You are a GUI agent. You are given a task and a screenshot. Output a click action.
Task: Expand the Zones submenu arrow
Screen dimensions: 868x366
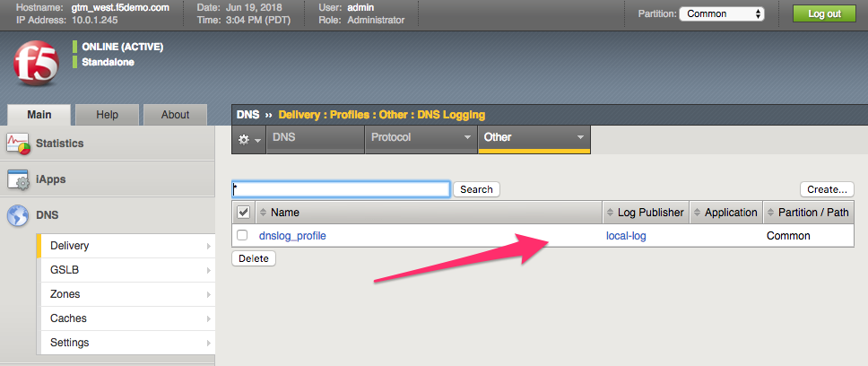209,294
